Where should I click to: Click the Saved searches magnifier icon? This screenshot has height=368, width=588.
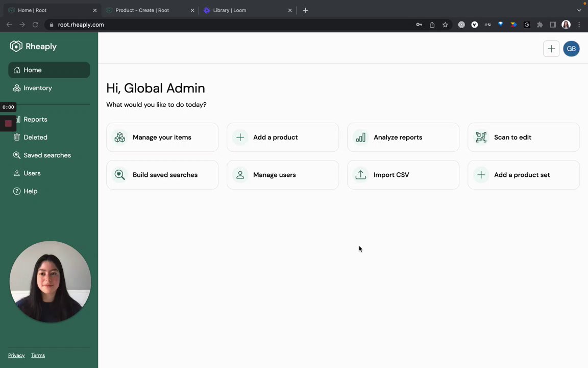(x=17, y=155)
